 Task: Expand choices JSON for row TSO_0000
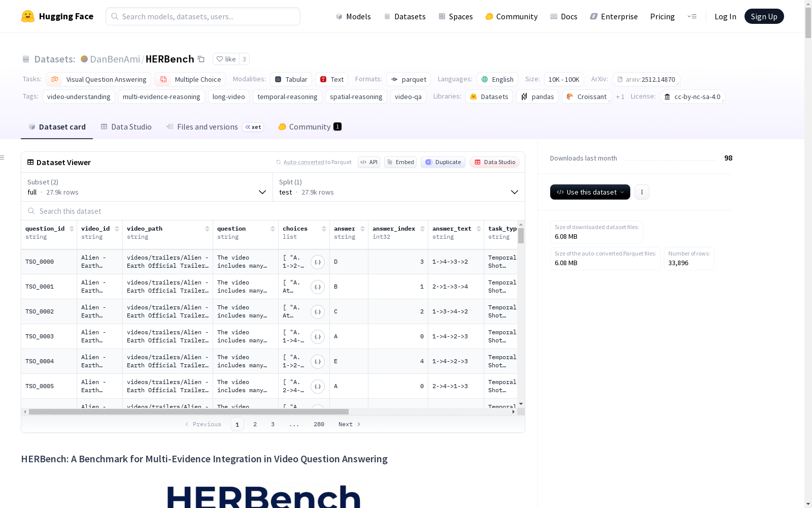tap(318, 262)
